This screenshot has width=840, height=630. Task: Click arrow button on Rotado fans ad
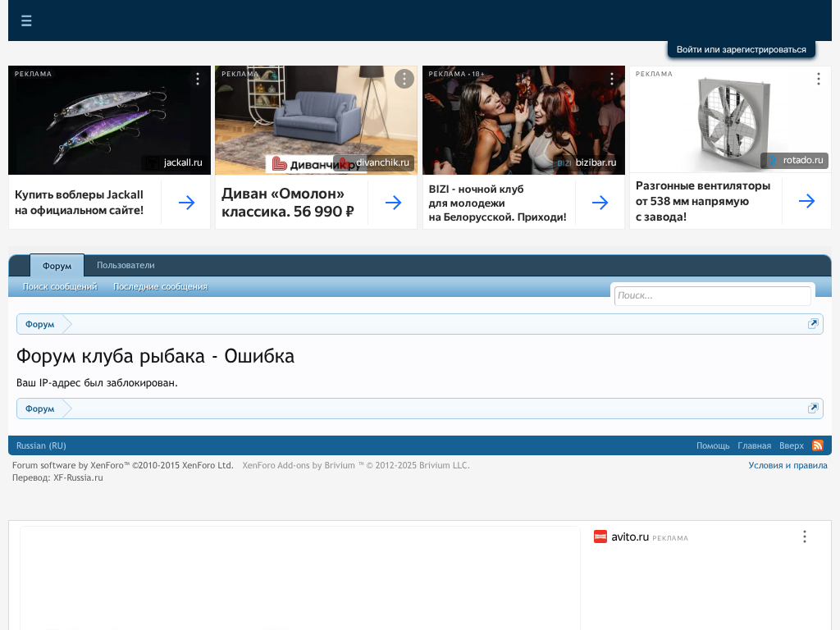[x=806, y=201]
